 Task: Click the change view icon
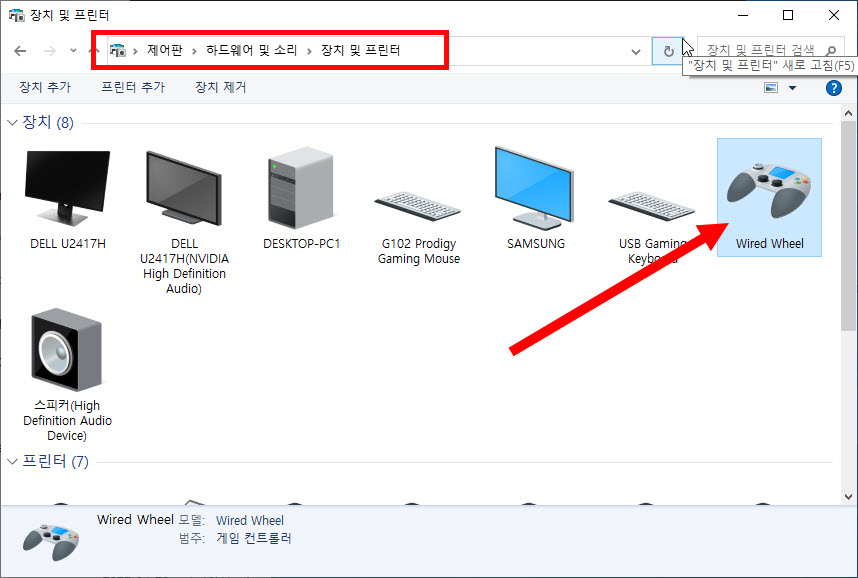tap(771, 88)
